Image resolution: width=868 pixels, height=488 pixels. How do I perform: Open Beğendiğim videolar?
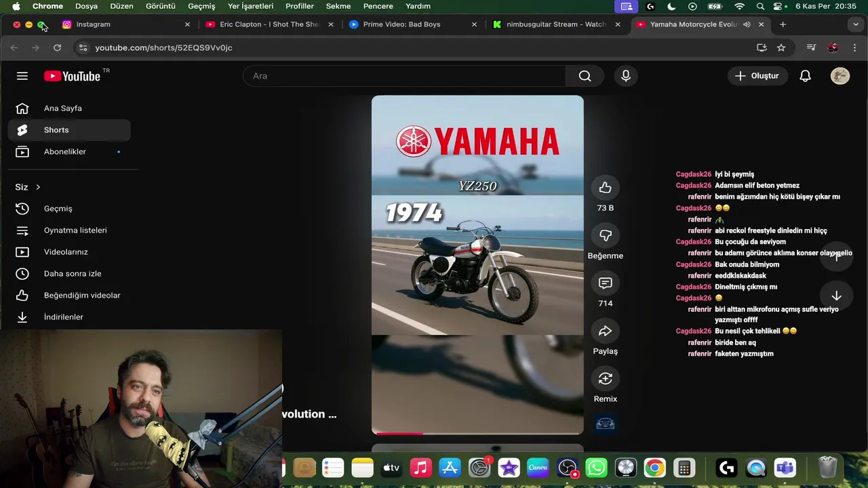tap(69, 296)
